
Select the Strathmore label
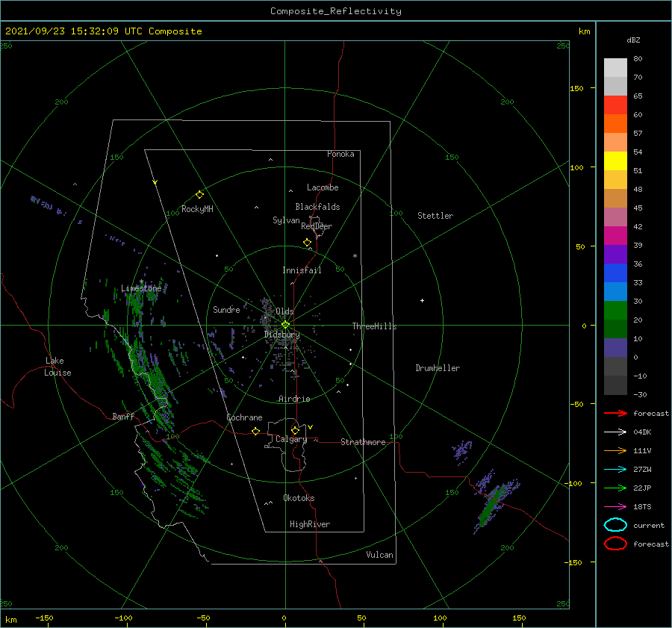tap(363, 442)
